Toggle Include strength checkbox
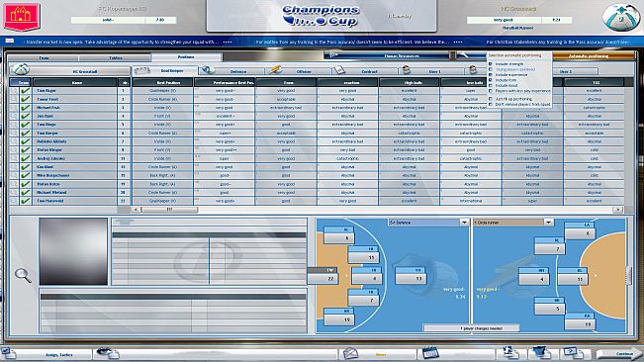 tap(491, 64)
